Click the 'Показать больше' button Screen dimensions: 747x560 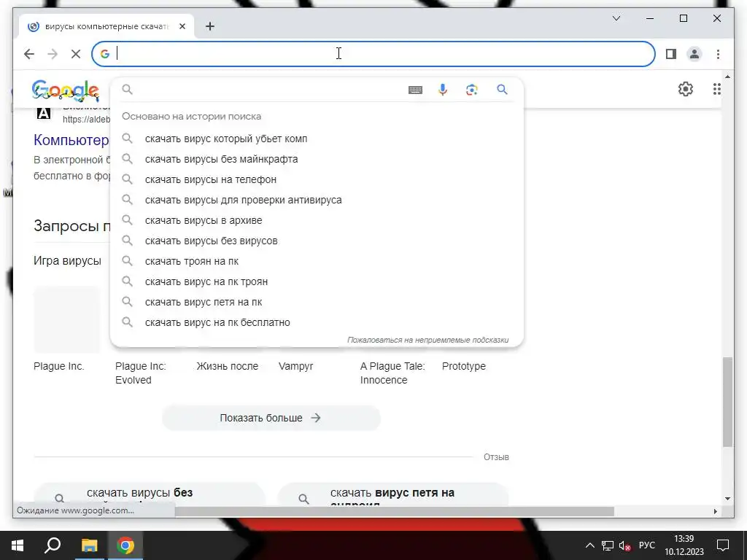(271, 418)
